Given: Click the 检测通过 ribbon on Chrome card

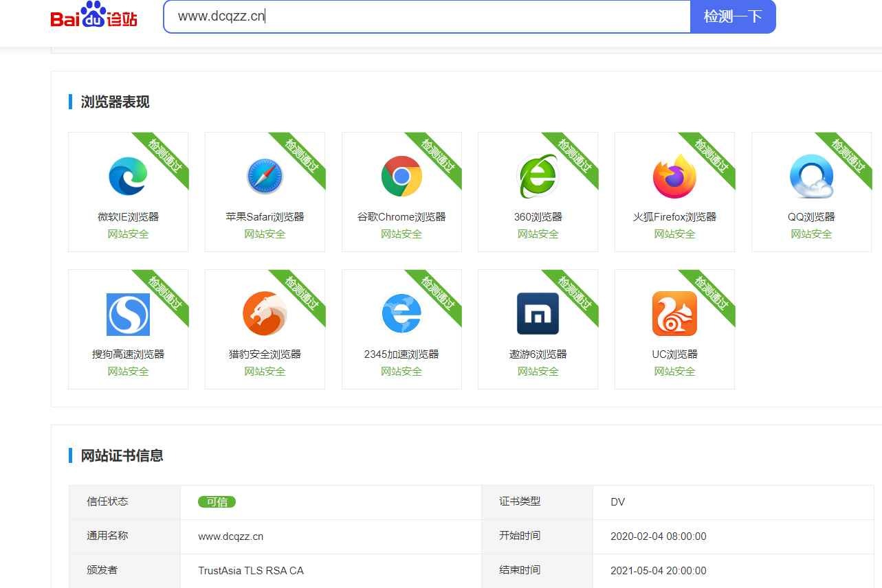Looking at the screenshot, I should [x=439, y=155].
